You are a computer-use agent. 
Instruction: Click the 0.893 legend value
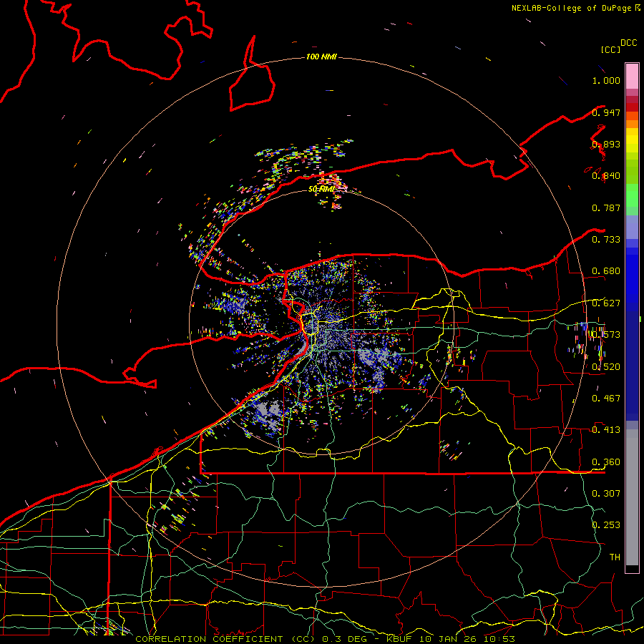pyautogui.click(x=606, y=144)
